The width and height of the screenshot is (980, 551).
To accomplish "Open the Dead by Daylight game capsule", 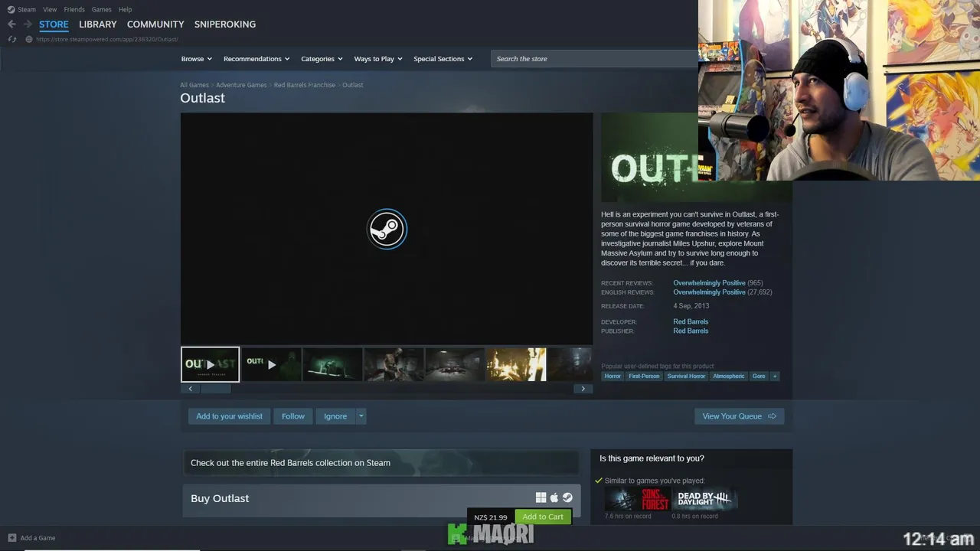I will pyautogui.click(x=705, y=500).
